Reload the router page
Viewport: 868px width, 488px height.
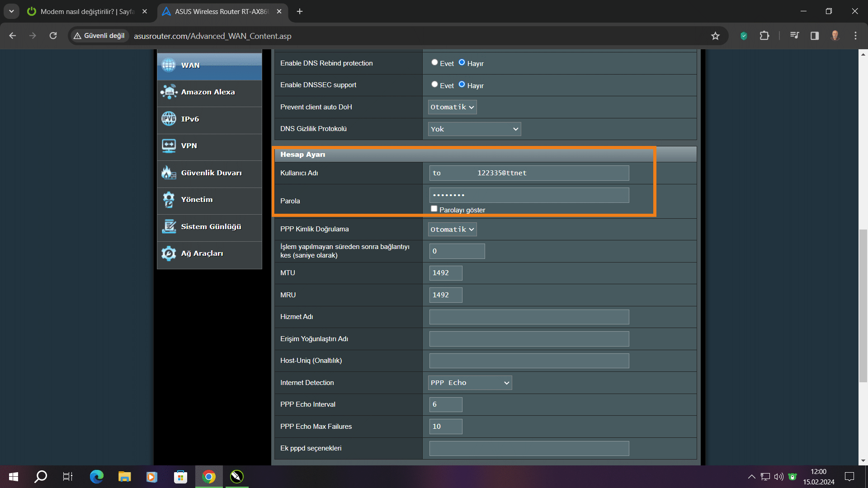53,36
